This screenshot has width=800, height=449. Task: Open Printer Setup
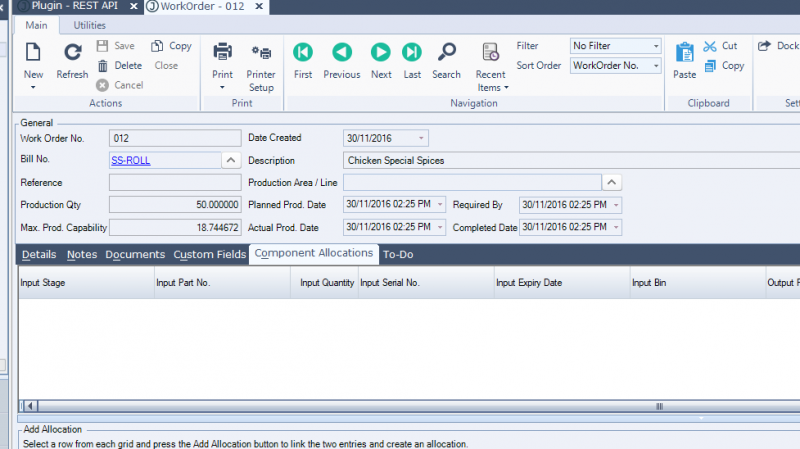261,52
